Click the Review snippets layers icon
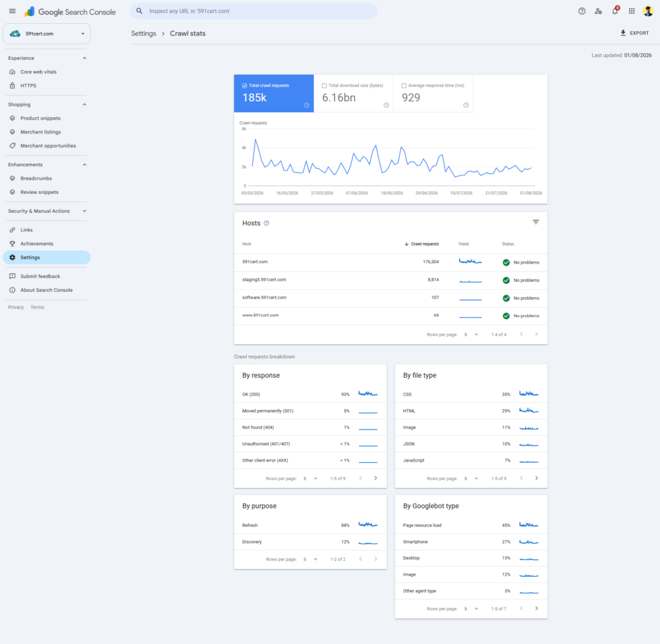This screenshot has width=660, height=644. (x=12, y=192)
